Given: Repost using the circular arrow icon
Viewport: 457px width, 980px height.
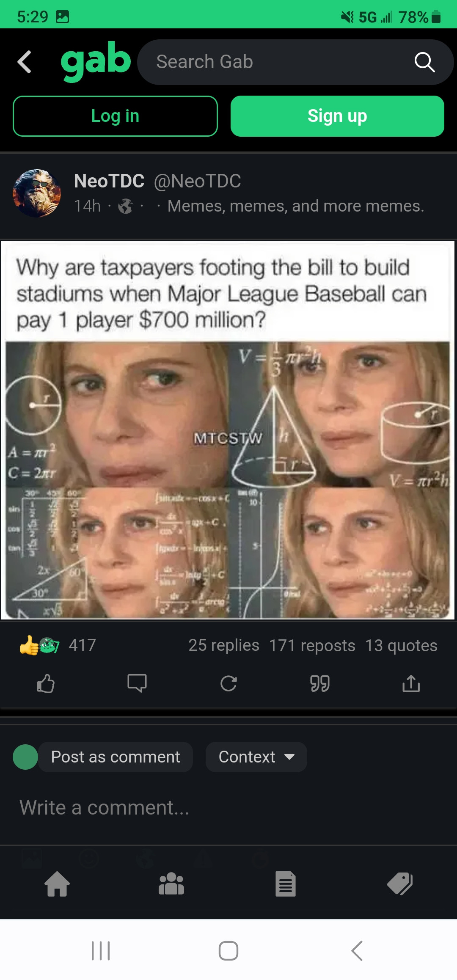Looking at the screenshot, I should point(228,683).
